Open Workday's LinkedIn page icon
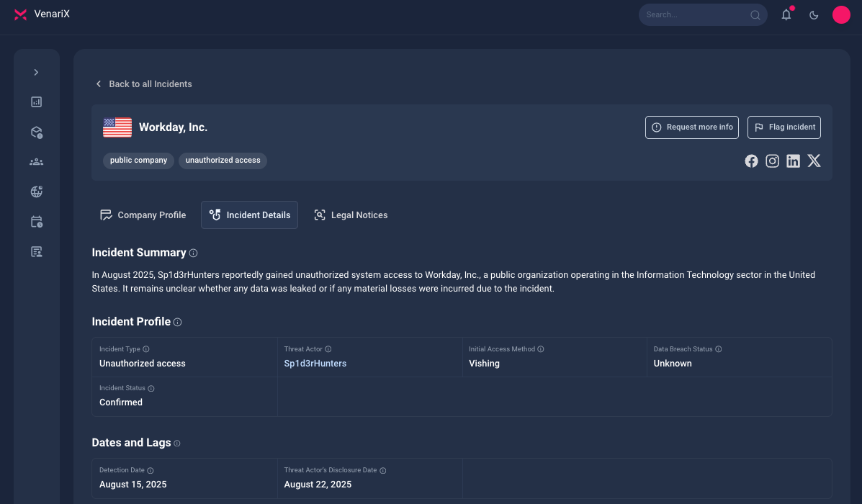Screen dimensions: 862x504 pos(793,161)
